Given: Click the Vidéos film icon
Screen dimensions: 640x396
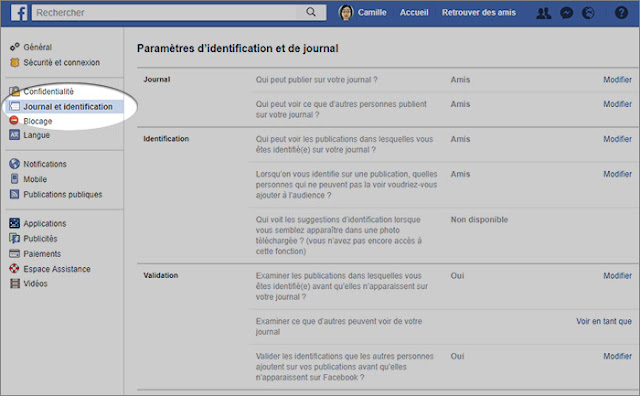Looking at the screenshot, I should pyautogui.click(x=15, y=283).
